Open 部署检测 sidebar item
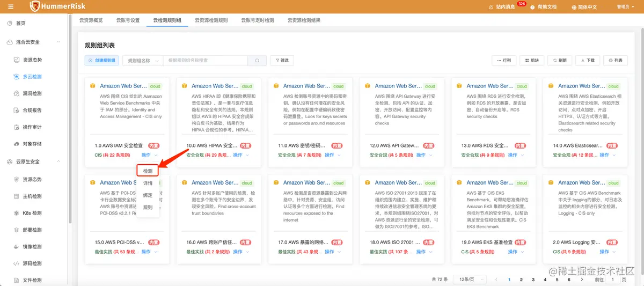Image resolution: width=644 pixels, height=286 pixels. pos(33,230)
